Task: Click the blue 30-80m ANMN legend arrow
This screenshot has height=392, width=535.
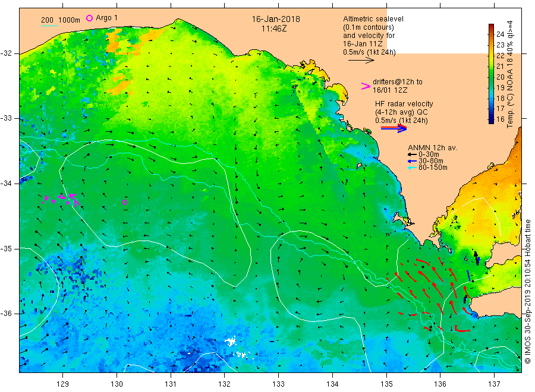Action: [x=412, y=161]
